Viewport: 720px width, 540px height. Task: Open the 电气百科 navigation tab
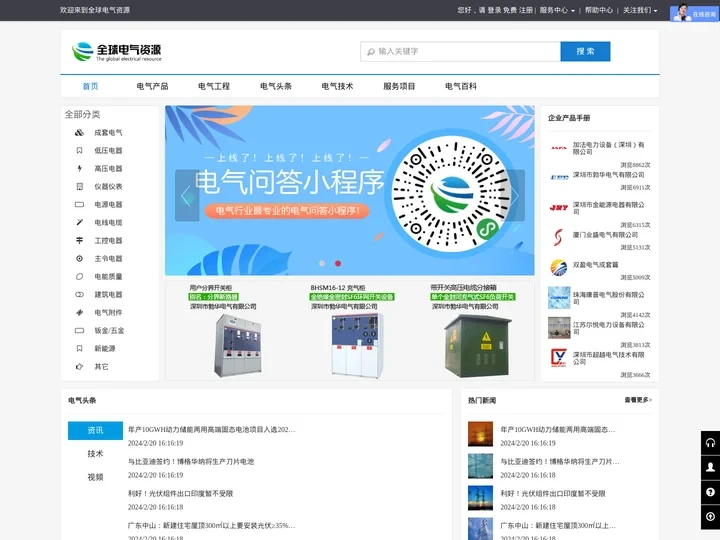click(461, 86)
